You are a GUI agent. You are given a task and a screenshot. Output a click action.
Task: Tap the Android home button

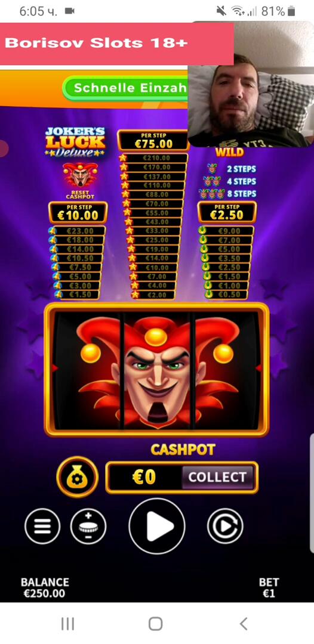155,624
